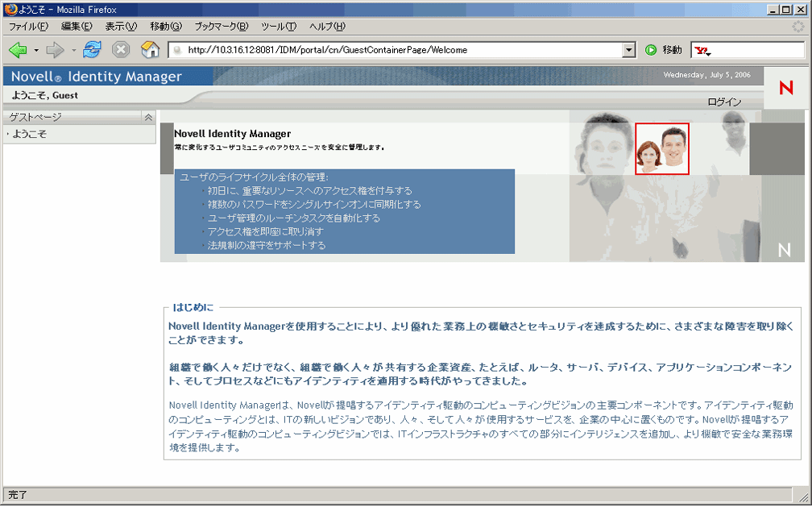Click the 初日に、重要なリソース bullet
The height and width of the screenshot is (507, 812).
pos(309,191)
